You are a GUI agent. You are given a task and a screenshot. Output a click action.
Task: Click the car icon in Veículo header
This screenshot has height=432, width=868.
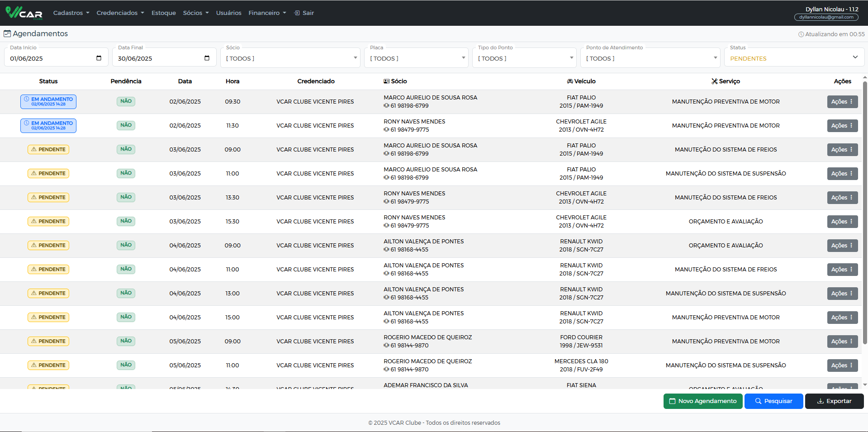coord(570,81)
